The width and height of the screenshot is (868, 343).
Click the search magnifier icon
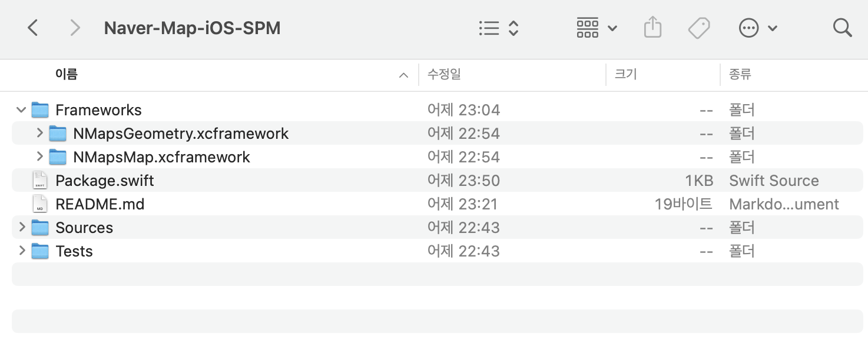(843, 28)
